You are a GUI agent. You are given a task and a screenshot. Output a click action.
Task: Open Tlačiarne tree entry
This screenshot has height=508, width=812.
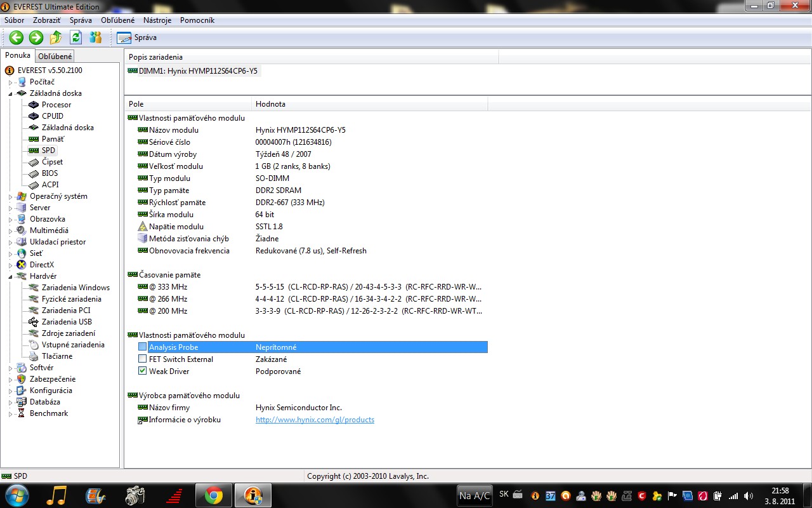click(x=57, y=356)
